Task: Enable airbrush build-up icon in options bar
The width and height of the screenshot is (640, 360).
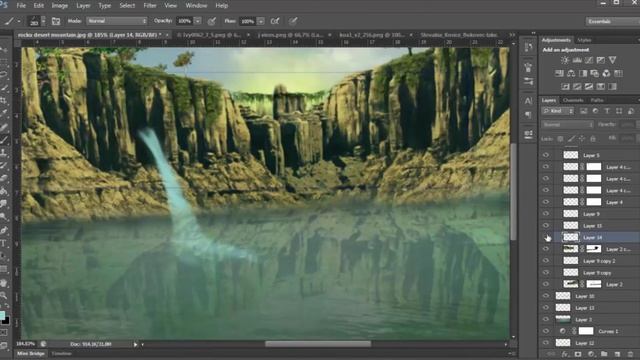Action: tap(275, 21)
